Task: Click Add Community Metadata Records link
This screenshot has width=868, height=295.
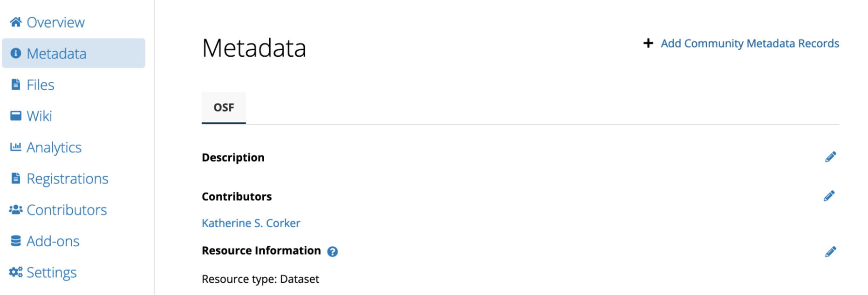Action: click(x=750, y=43)
